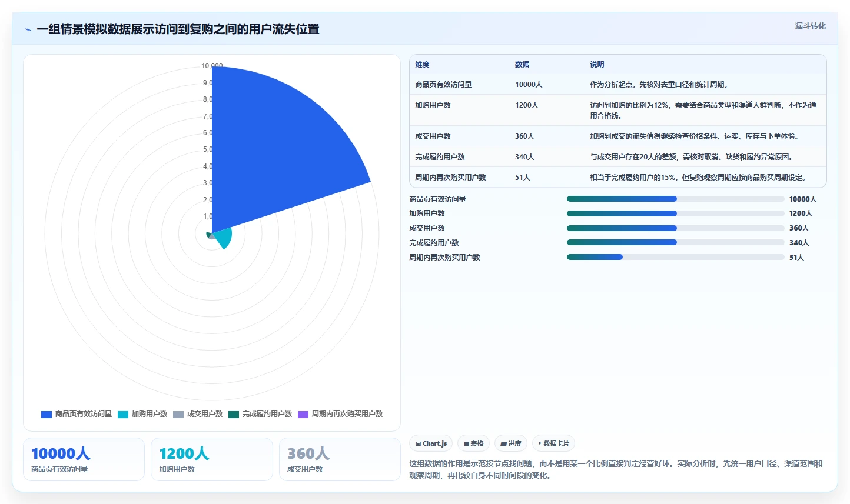Click the 360人 value beside progress bars
850x504 pixels.
[x=799, y=228]
